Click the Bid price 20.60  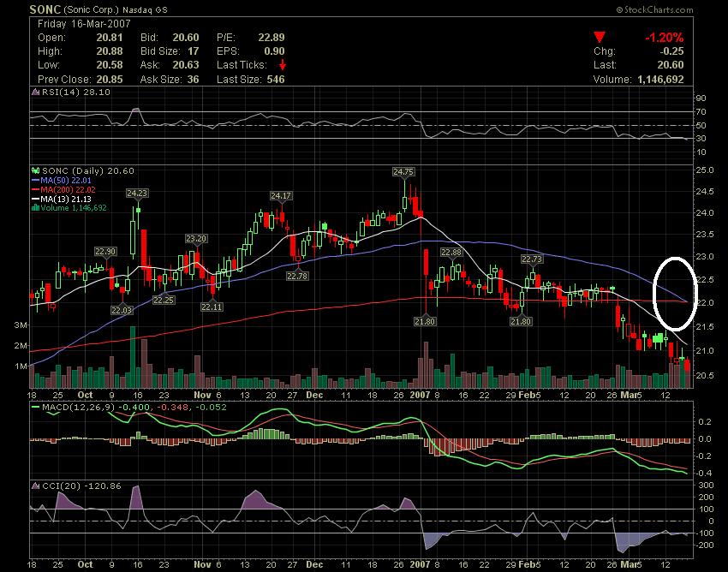(186, 38)
